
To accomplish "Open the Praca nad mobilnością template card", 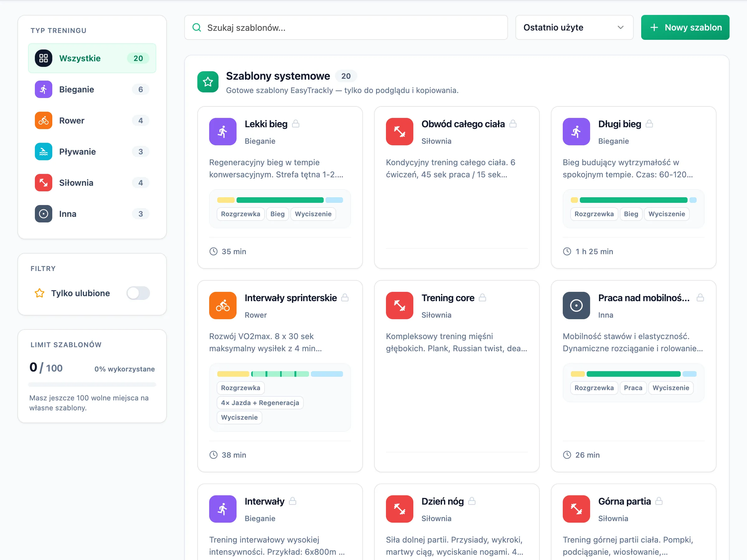I will (x=633, y=376).
